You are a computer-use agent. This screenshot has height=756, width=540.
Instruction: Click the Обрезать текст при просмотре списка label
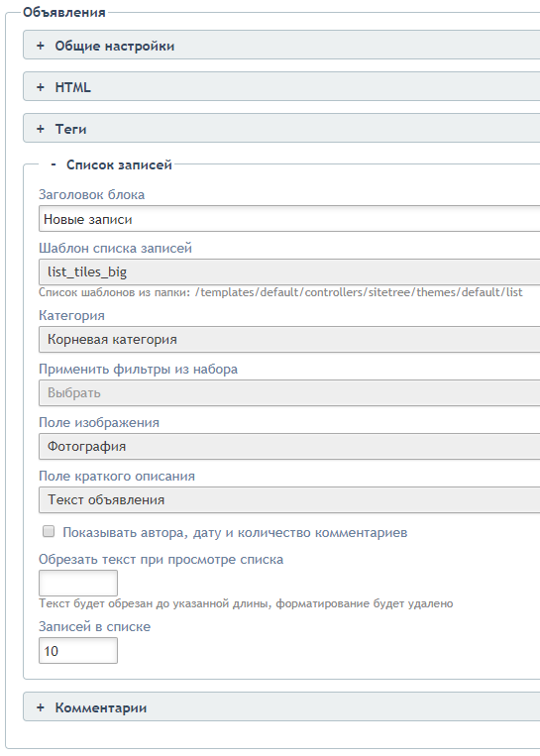[162, 559]
